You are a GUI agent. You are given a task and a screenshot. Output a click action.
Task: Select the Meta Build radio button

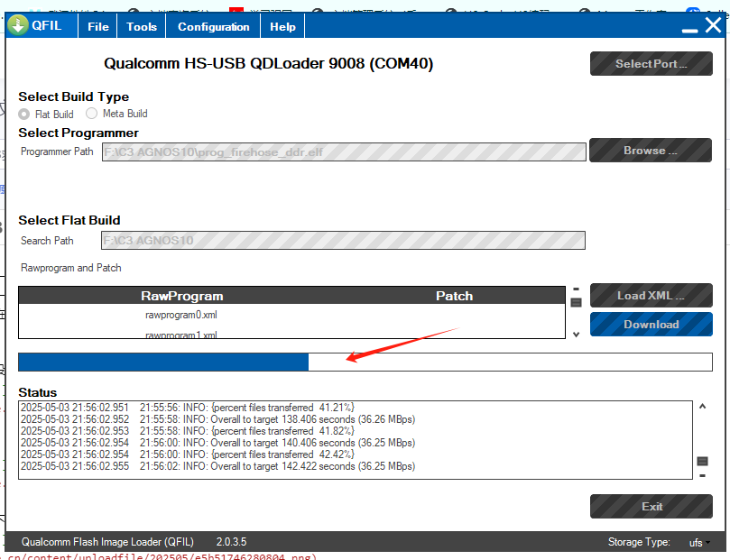click(x=92, y=113)
